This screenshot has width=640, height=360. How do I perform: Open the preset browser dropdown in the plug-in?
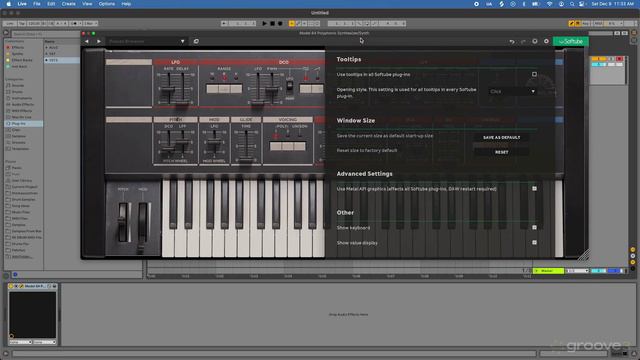(147, 41)
